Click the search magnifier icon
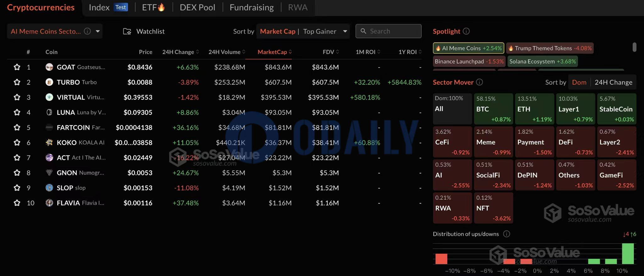The width and height of the screenshot is (644, 276). point(364,31)
